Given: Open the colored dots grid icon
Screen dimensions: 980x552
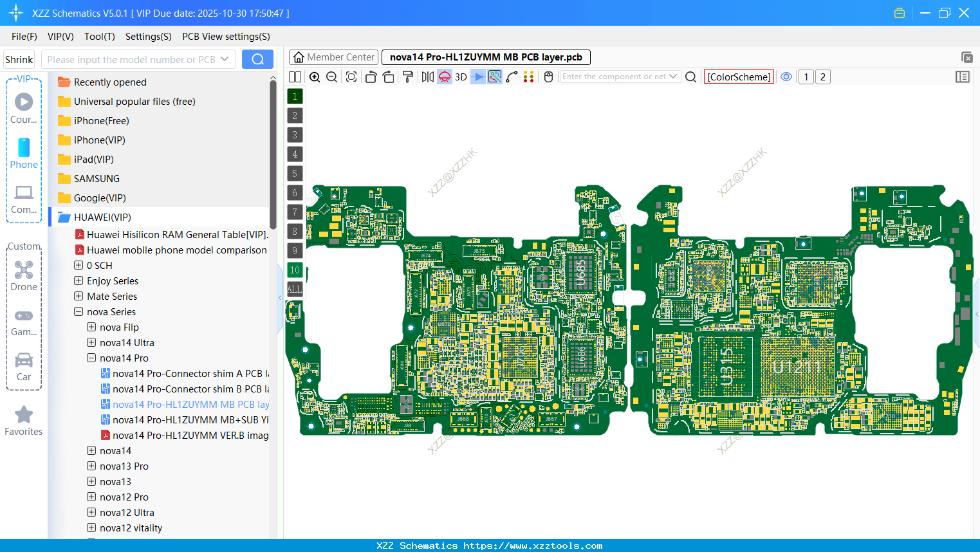Looking at the screenshot, I should pyautogui.click(x=529, y=77).
